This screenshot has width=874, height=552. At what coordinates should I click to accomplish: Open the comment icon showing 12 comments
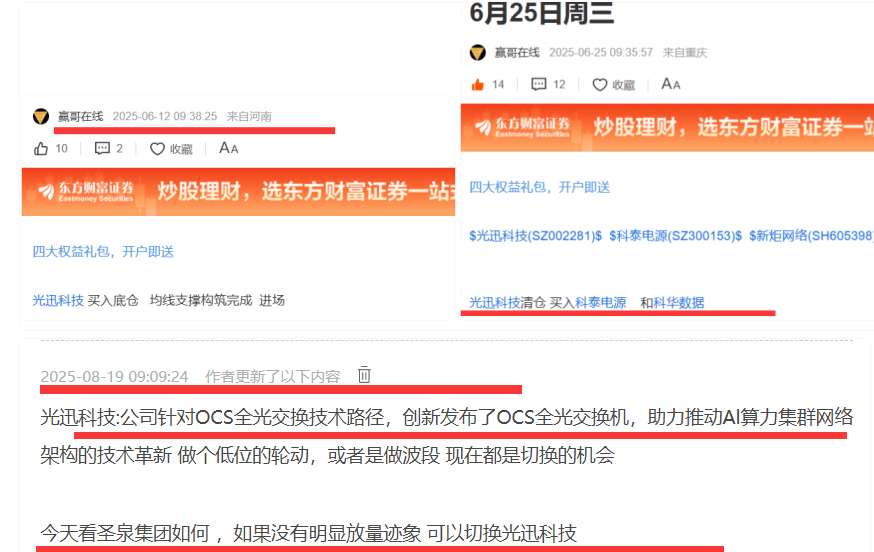coord(538,84)
